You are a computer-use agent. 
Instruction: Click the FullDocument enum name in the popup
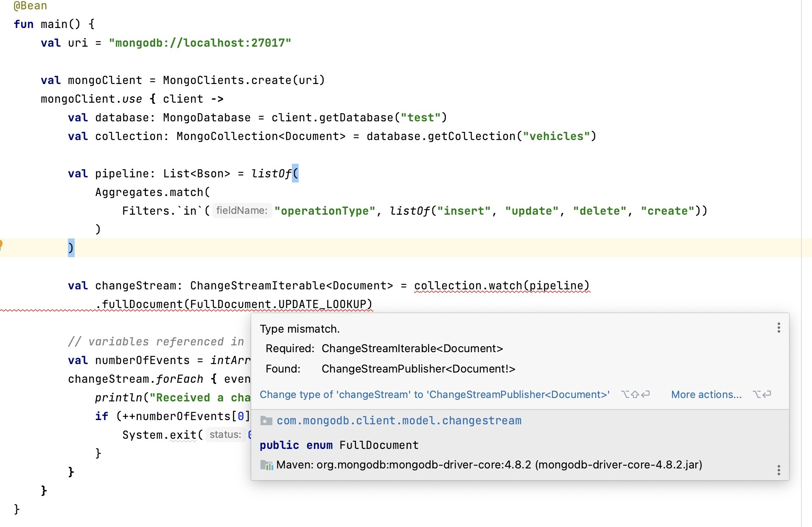[379, 445]
